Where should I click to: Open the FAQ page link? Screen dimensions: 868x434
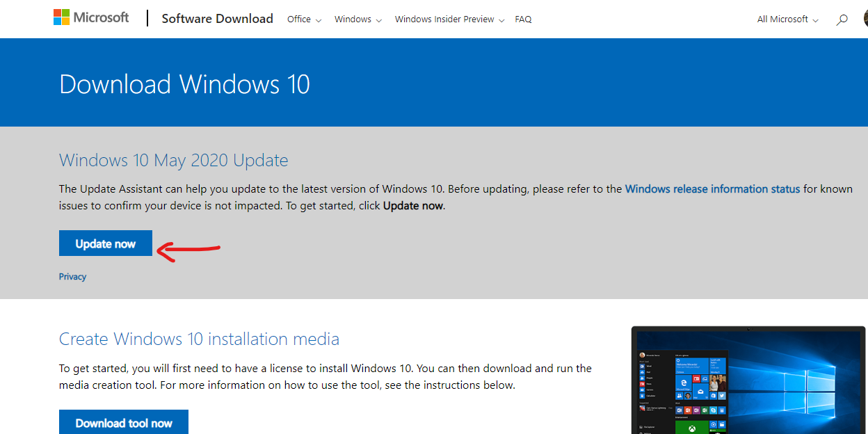tap(523, 19)
